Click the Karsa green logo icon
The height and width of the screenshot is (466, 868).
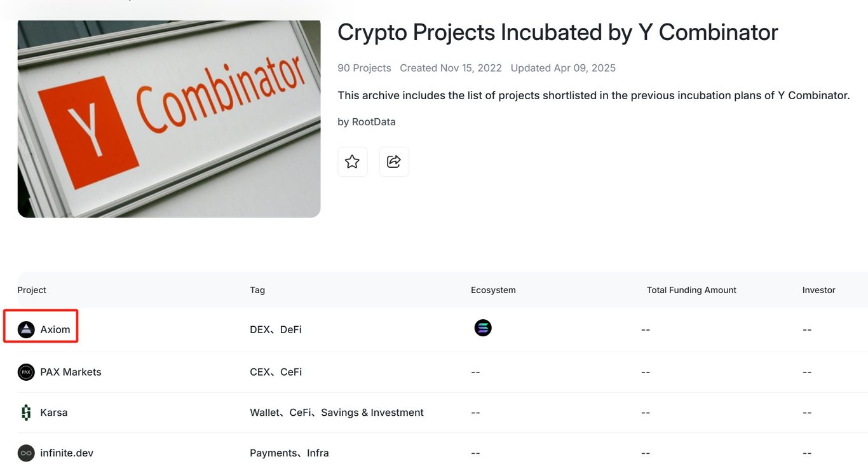(x=26, y=413)
